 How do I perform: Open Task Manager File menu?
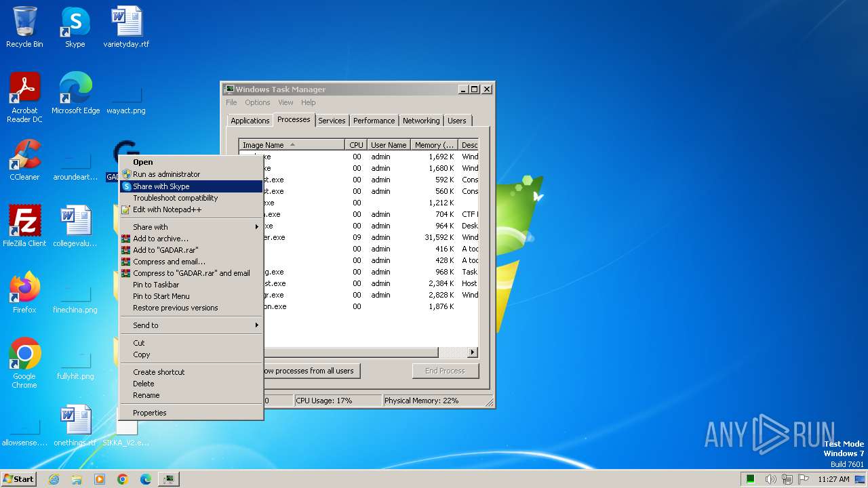pos(231,102)
